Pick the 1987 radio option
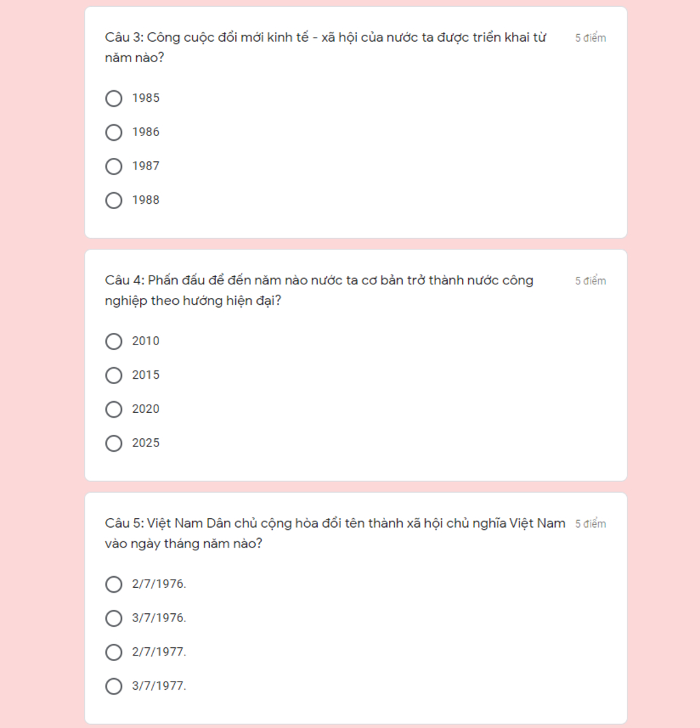Image resolution: width=700 pixels, height=728 pixels. pyautogui.click(x=113, y=166)
